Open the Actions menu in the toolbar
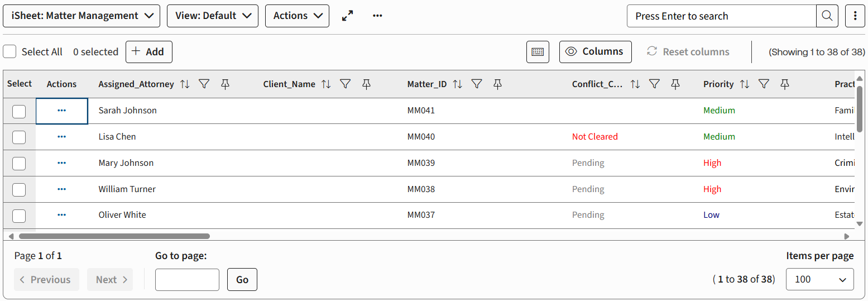868x301 pixels. point(297,16)
